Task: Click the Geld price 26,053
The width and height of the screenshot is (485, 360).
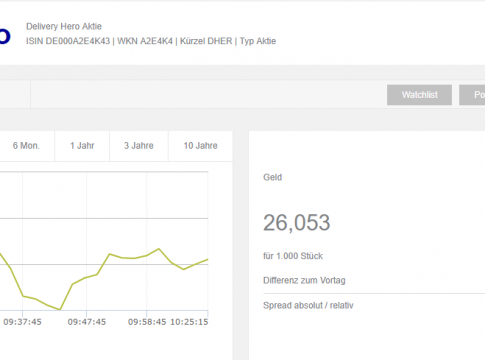Action: pyautogui.click(x=297, y=223)
